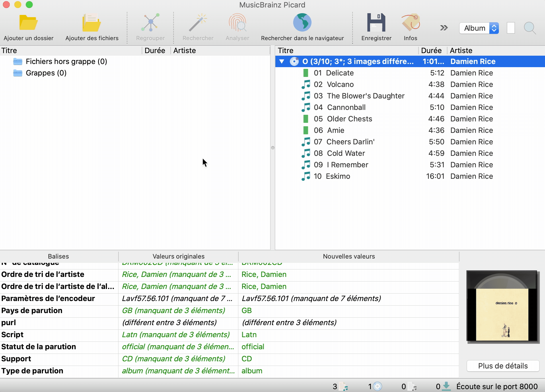Click music note icon for 02 Volcano
545x392 pixels.
(x=306, y=84)
